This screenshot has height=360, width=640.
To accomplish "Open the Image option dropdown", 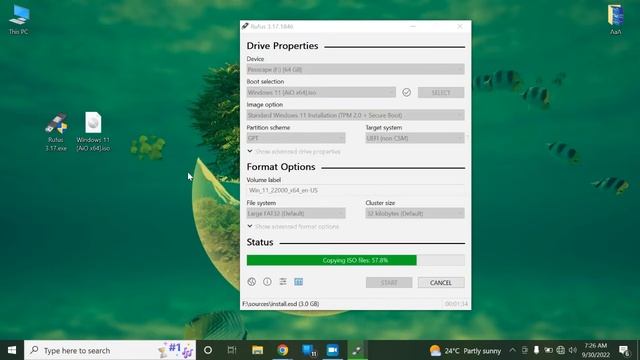I will 356,115.
